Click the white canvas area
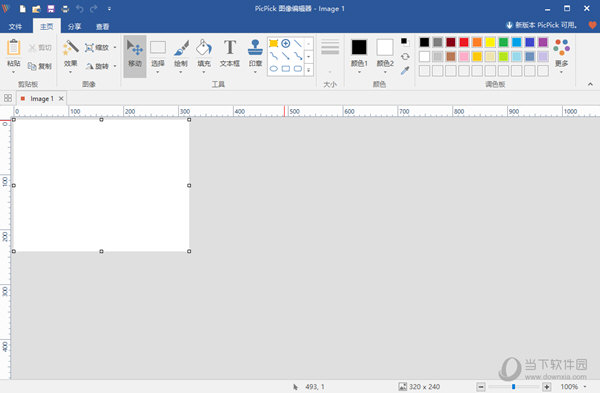This screenshot has width=600, height=393. coord(101,186)
